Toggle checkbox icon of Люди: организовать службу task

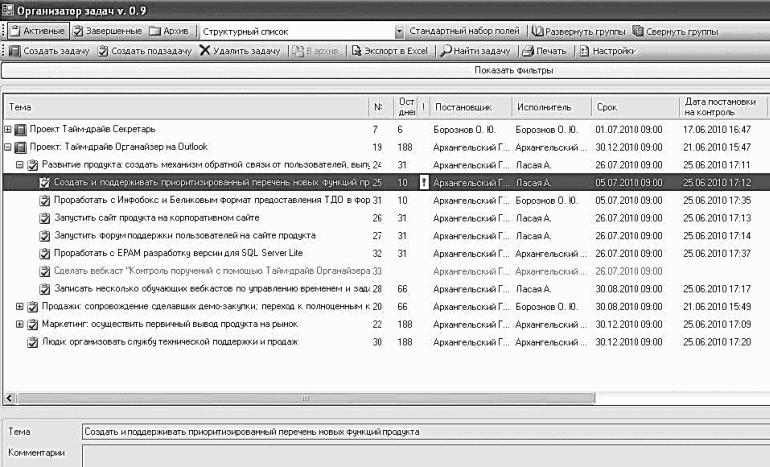pos(32,342)
